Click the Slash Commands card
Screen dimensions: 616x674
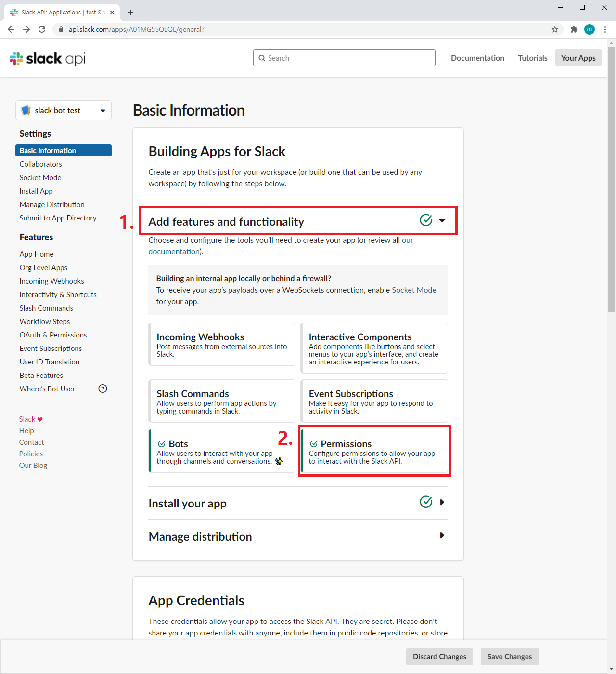click(x=222, y=401)
